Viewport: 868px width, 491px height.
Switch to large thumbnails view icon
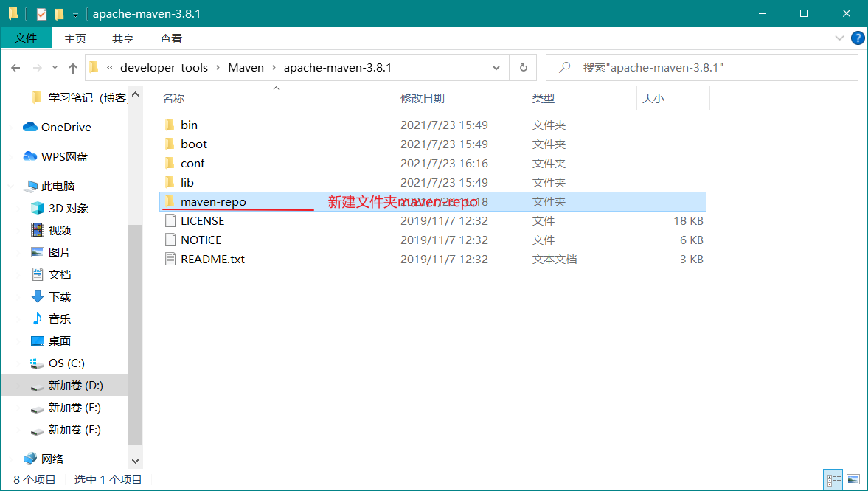tap(853, 479)
